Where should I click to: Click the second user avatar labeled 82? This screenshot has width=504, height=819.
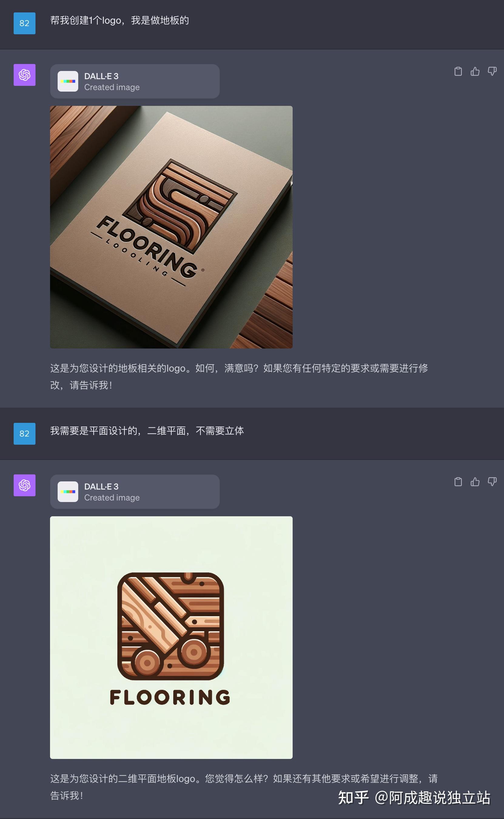point(24,434)
